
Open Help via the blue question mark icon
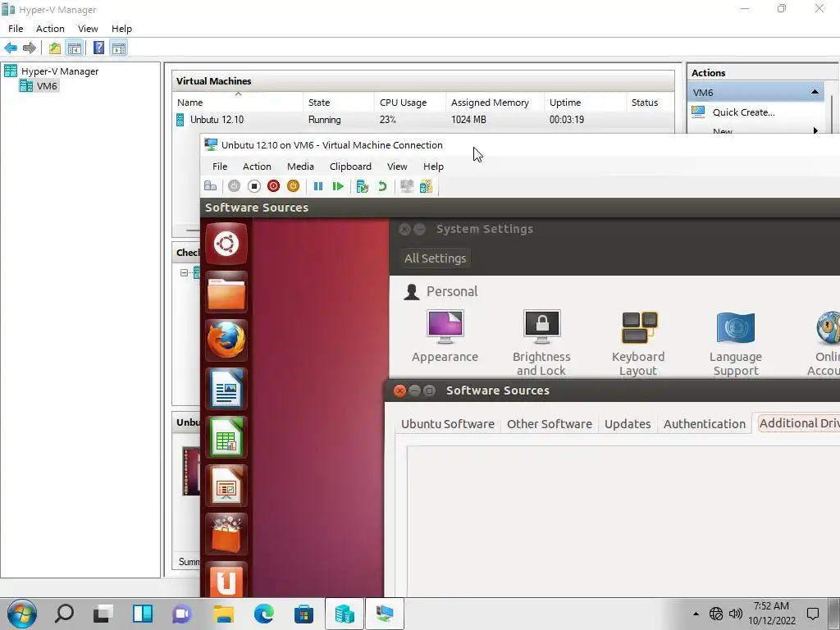click(98, 48)
